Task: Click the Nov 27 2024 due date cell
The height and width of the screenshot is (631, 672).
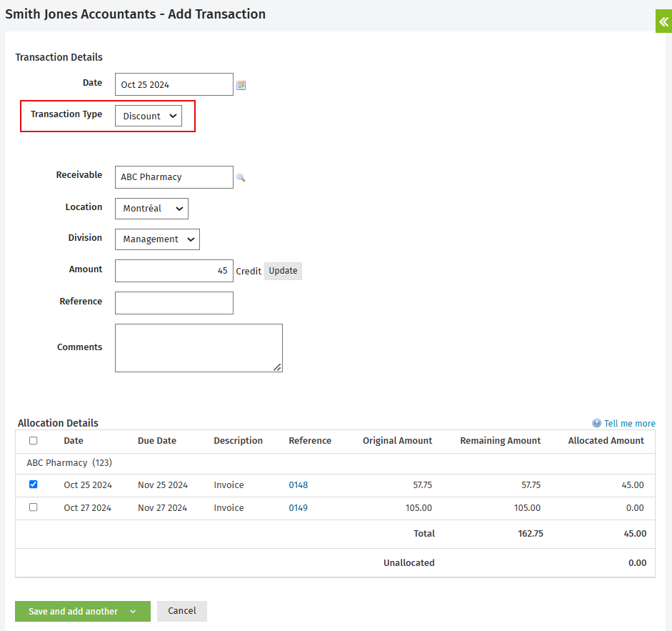Action: click(x=162, y=507)
